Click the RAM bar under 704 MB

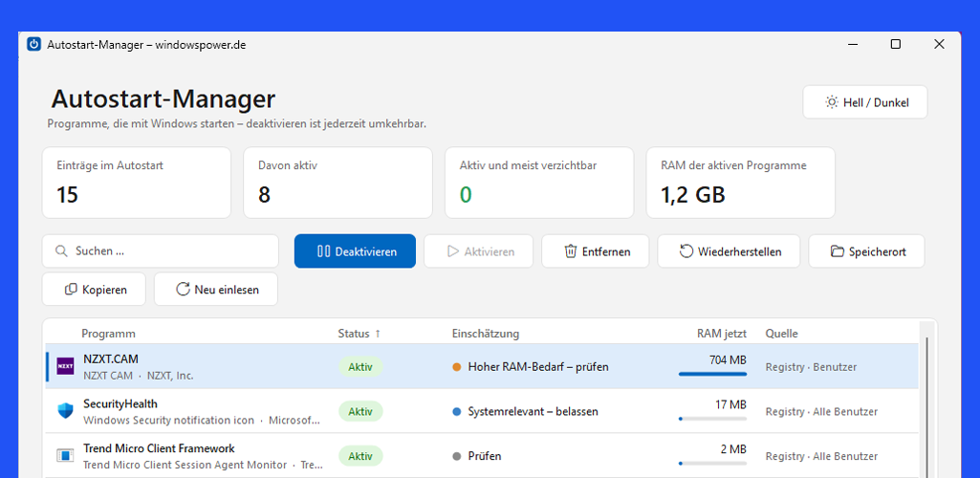click(x=712, y=375)
